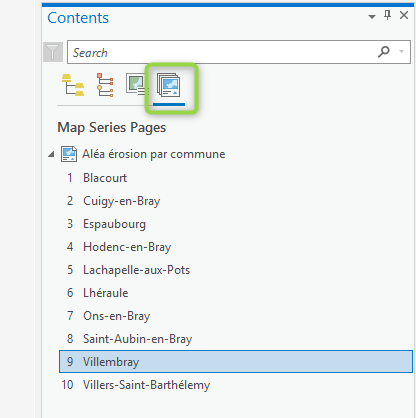Viewport: 416px width, 418px height.
Task: Toggle auto-hide pin on Contents pane
Action: click(x=387, y=15)
